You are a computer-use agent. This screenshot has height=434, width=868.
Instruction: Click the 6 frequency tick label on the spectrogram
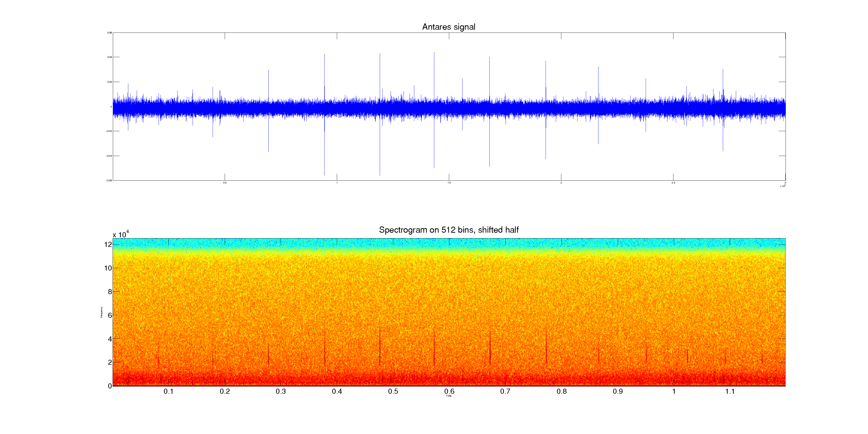[109, 315]
